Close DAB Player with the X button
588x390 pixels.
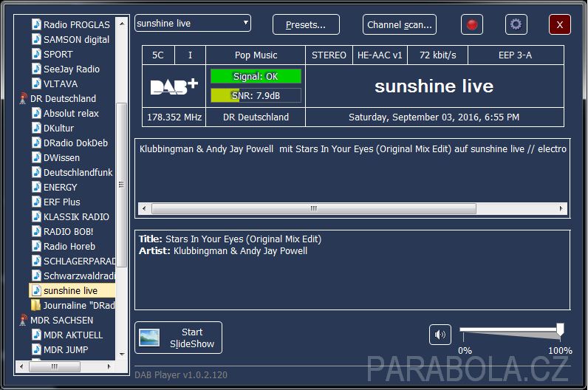[x=560, y=25]
